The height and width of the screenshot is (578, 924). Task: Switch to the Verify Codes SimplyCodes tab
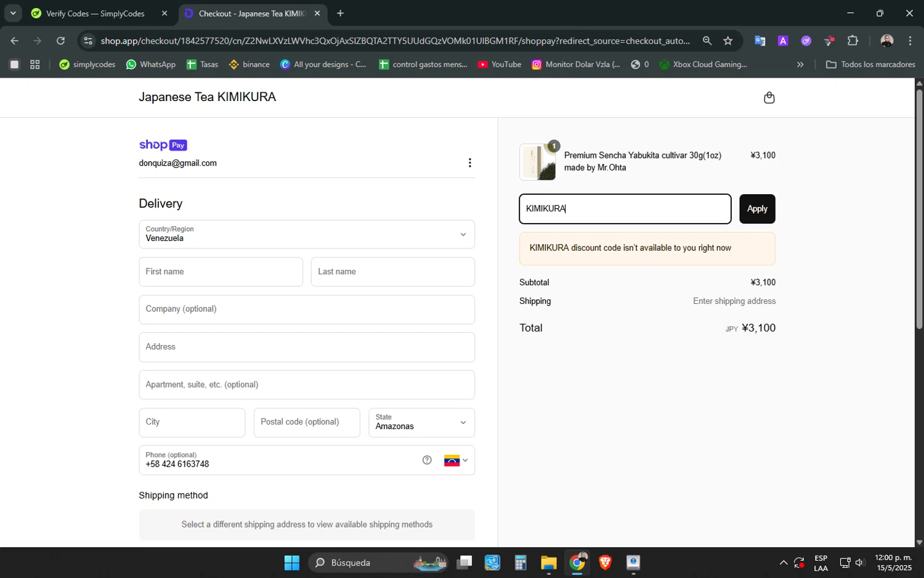point(95,14)
